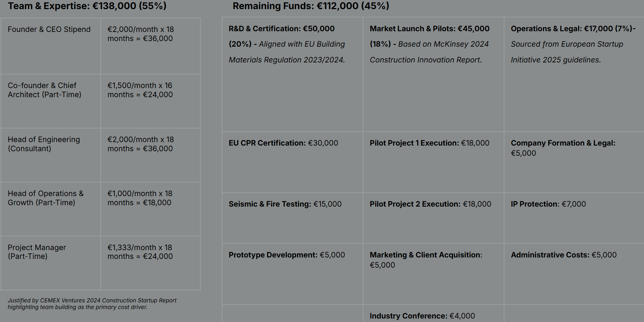Select the Prototype Development cell
This screenshot has height=322, width=644.
click(x=287, y=255)
